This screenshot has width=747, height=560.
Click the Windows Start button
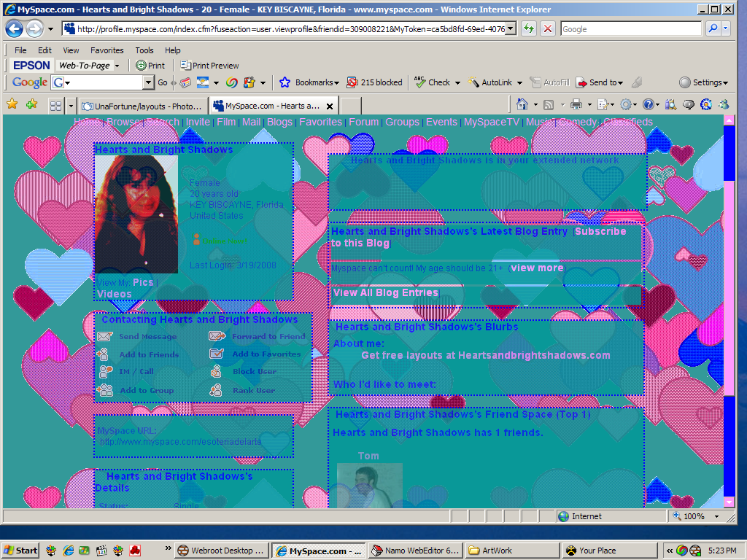(x=20, y=551)
